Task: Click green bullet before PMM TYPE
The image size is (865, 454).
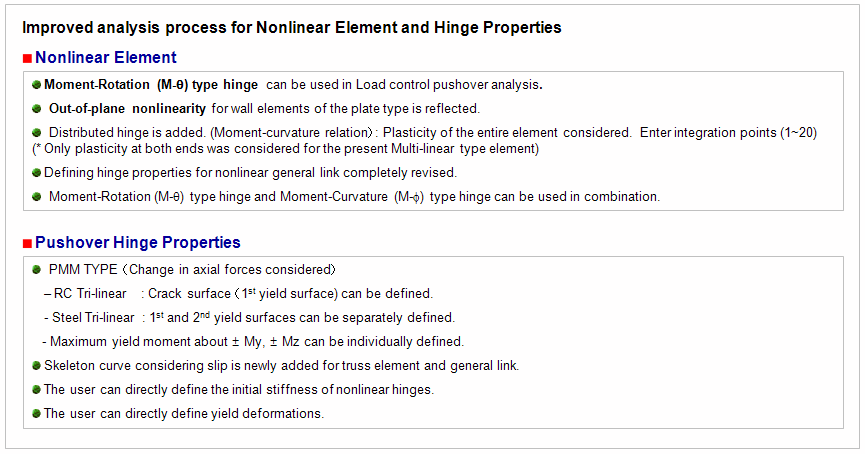Action: coord(37,270)
